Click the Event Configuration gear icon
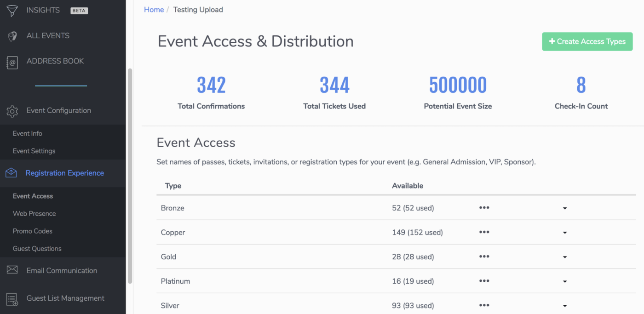The height and width of the screenshot is (314, 644). point(12,111)
